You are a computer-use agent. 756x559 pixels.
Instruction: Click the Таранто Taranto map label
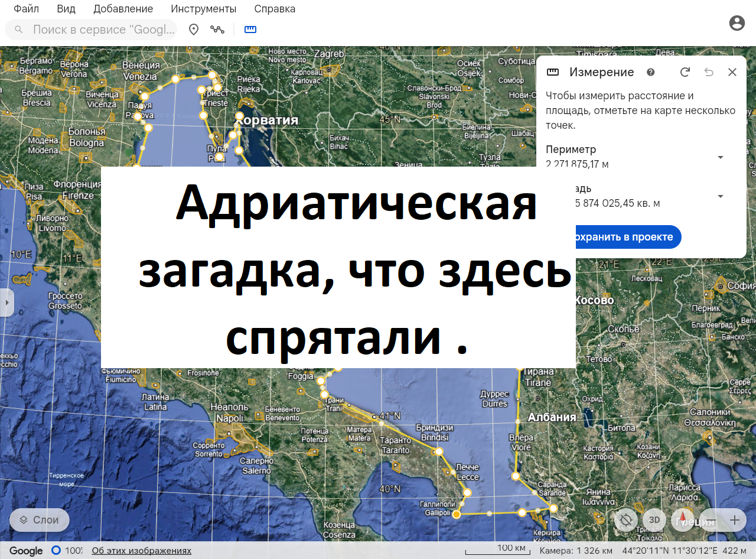point(395,445)
